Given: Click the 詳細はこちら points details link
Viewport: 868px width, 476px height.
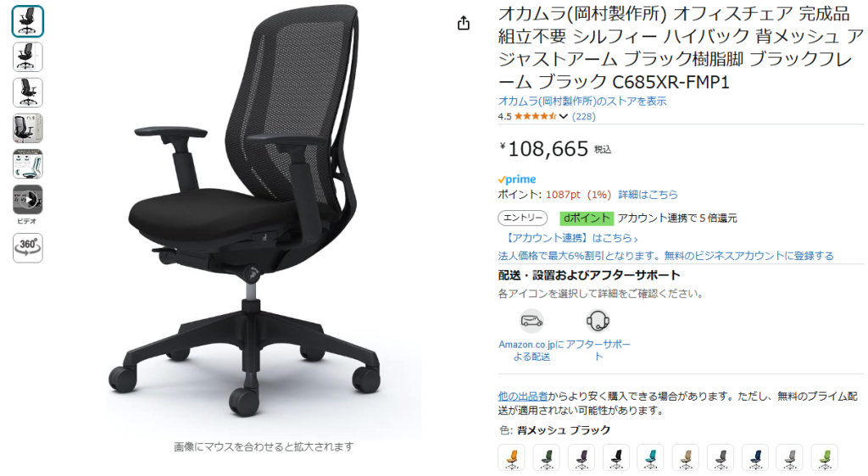Looking at the screenshot, I should [648, 195].
